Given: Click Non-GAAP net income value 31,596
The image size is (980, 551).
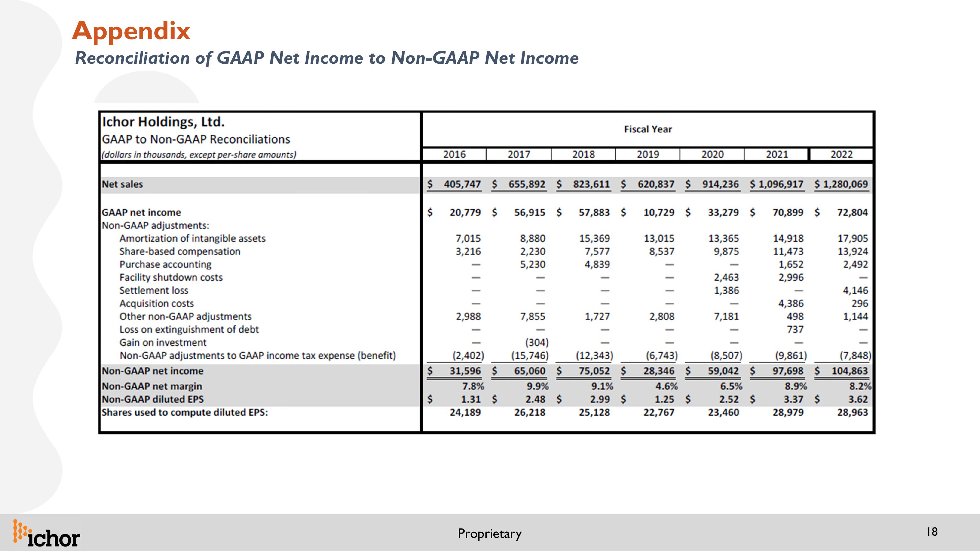Looking at the screenshot, I should click(465, 371).
